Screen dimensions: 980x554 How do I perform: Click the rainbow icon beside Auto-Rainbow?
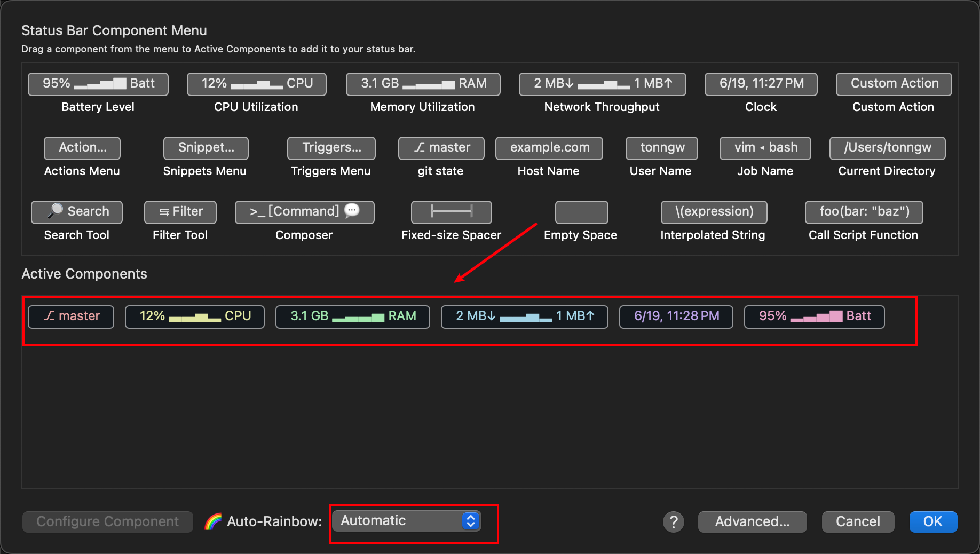click(x=213, y=521)
